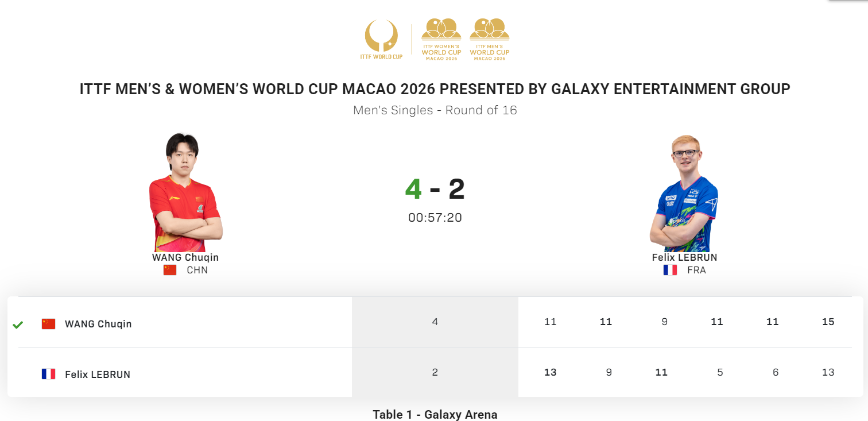Click the 4 - 2 match score
The height and width of the screenshot is (421, 868).
(x=435, y=190)
